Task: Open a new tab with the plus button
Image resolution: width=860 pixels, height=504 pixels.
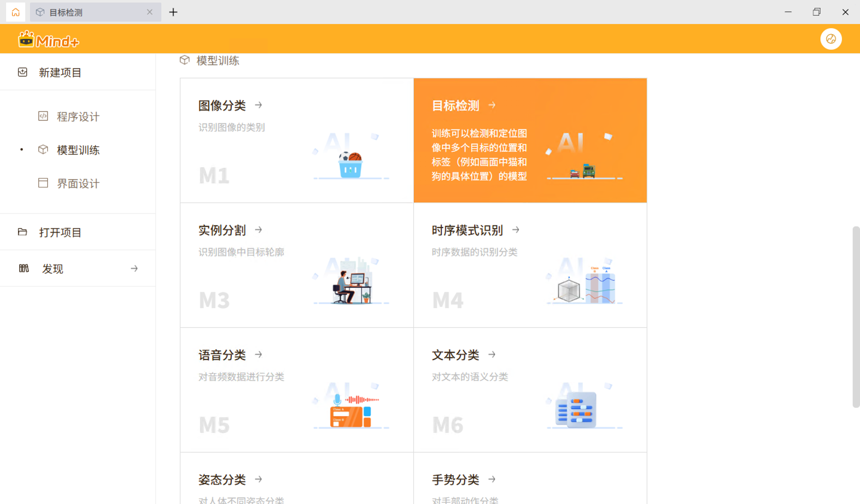Action: tap(173, 12)
